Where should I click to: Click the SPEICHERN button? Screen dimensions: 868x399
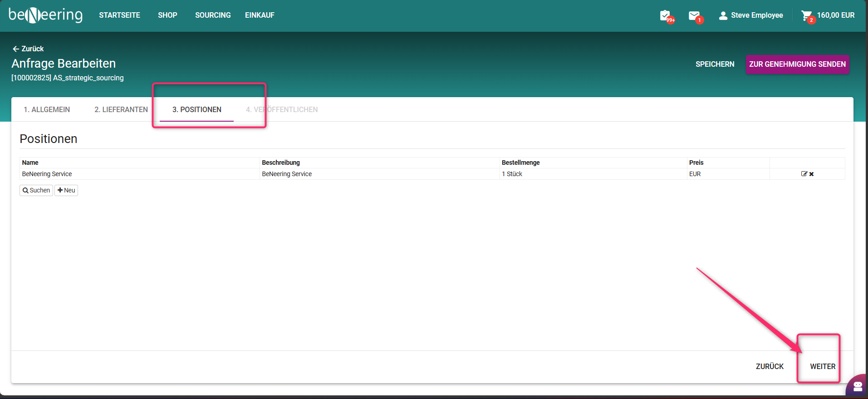pyautogui.click(x=715, y=64)
